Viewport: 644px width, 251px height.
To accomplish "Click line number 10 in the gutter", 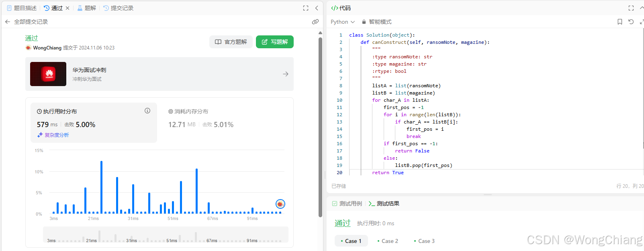I will point(339,100).
